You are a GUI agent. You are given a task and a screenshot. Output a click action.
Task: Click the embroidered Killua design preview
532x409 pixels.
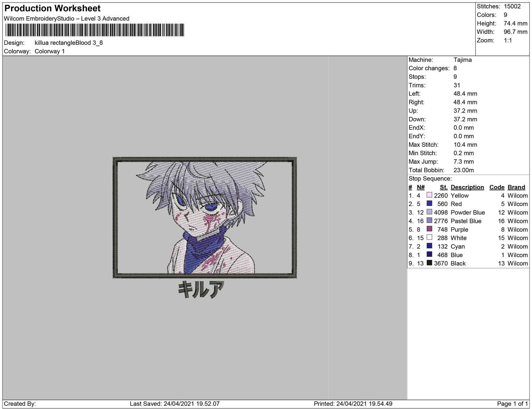pyautogui.click(x=205, y=217)
